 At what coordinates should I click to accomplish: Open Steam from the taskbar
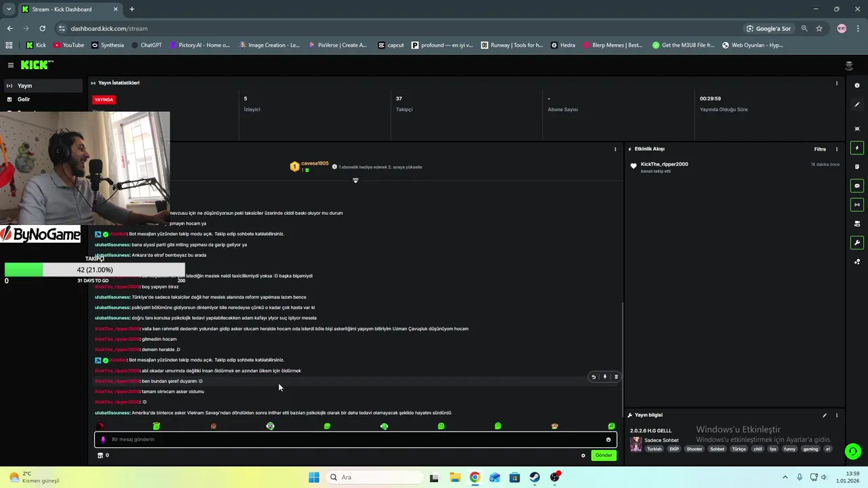pyautogui.click(x=535, y=477)
